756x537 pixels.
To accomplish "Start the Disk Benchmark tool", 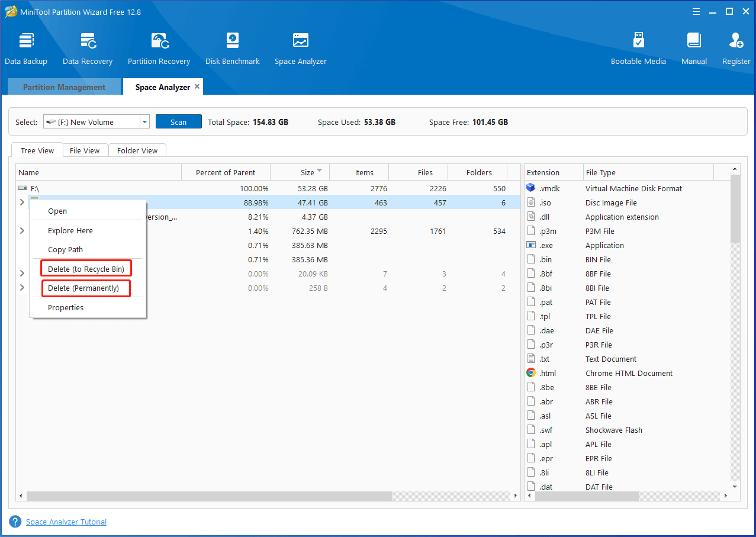I will (x=233, y=49).
